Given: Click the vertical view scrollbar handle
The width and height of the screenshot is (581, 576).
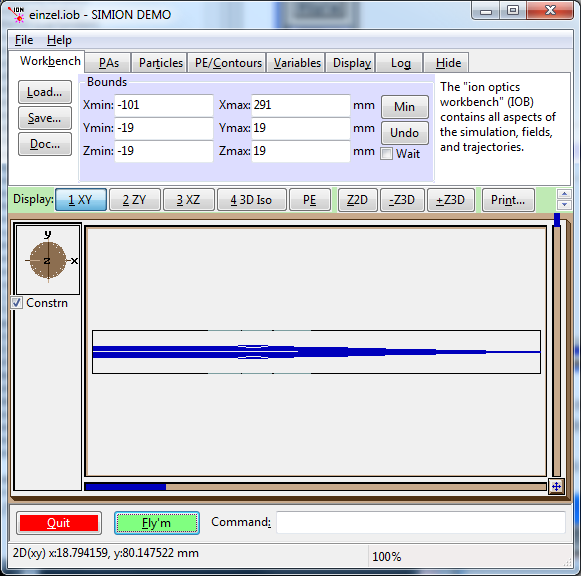Looking at the screenshot, I should click(557, 220).
